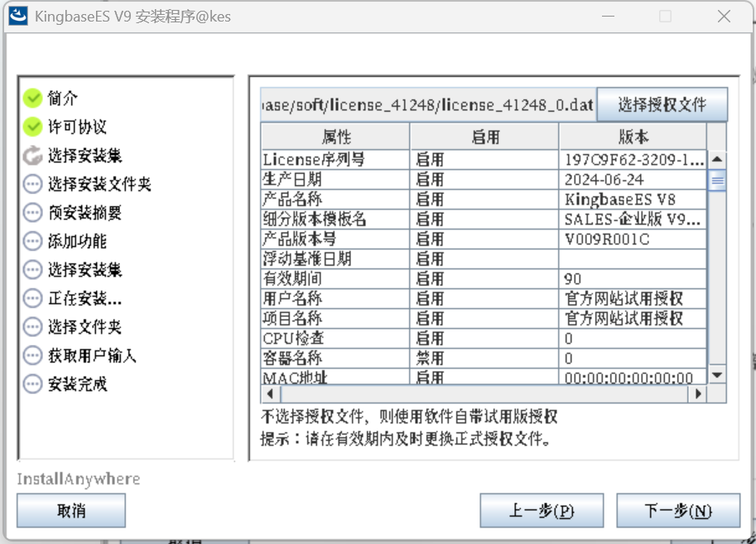Select the 产品版本号 cell
The height and width of the screenshot is (544, 756).
335,238
